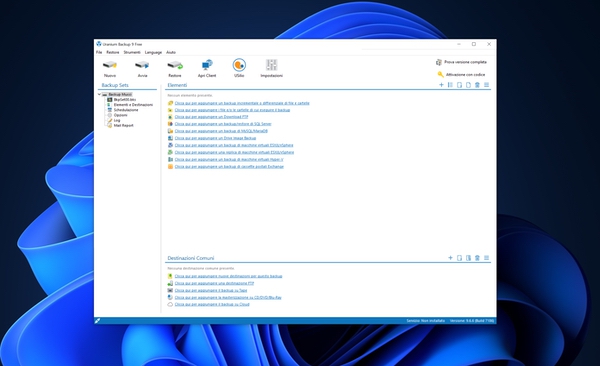This screenshot has height=366, width=600.
Task: Click link to add Drive Image Backup
Action: point(215,138)
